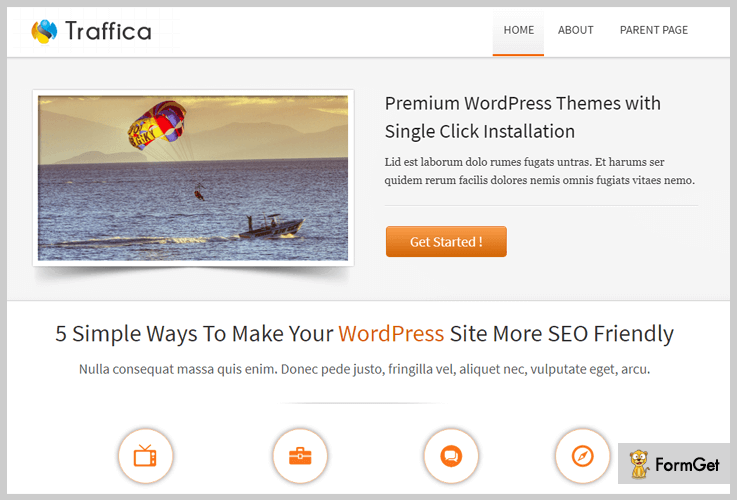Click the Nulla consequat massa subtitle text
The height and width of the screenshot is (500, 737).
coord(364,369)
